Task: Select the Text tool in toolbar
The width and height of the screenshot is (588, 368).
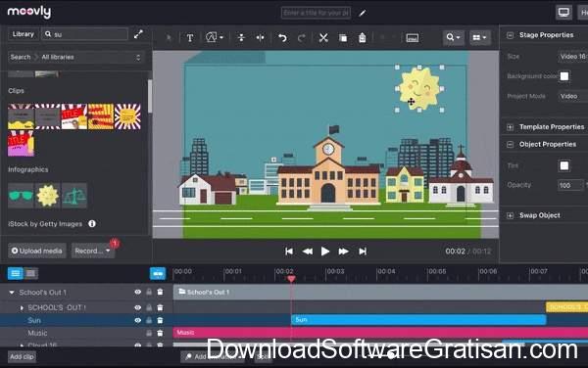Action: pyautogui.click(x=190, y=38)
